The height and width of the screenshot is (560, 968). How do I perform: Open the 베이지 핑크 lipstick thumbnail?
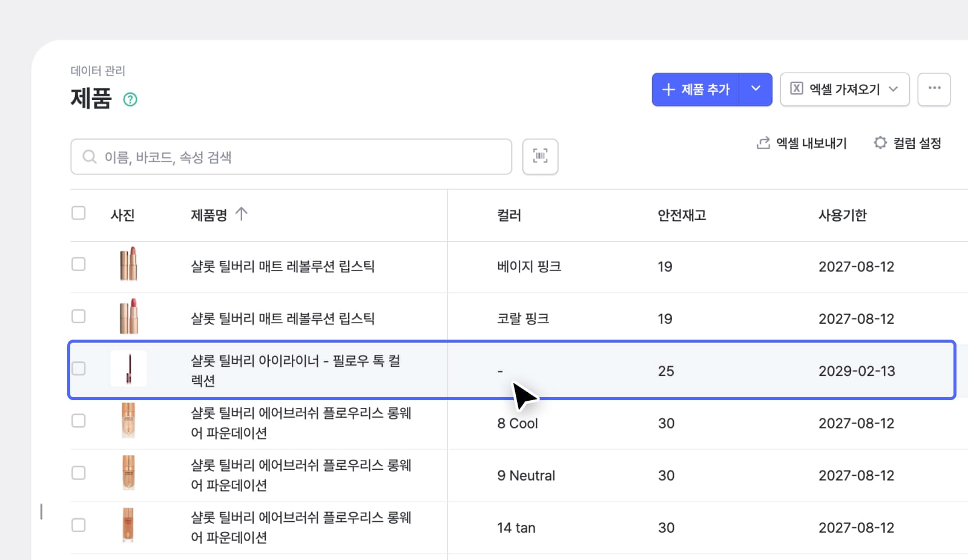[128, 265]
